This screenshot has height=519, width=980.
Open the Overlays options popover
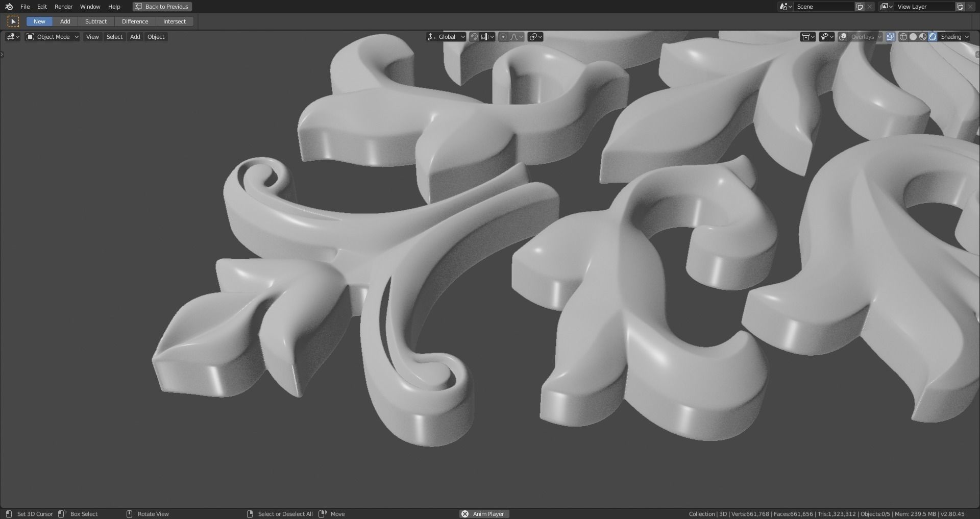click(x=866, y=37)
